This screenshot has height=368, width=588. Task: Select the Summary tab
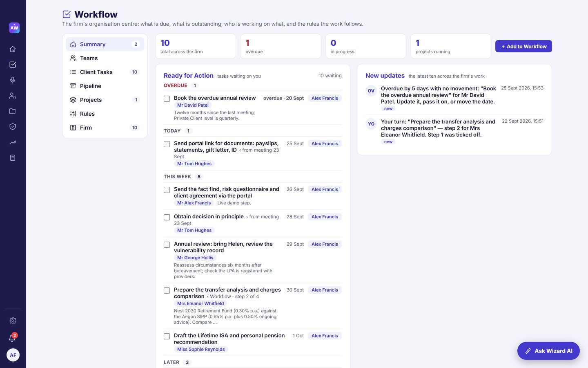click(105, 44)
